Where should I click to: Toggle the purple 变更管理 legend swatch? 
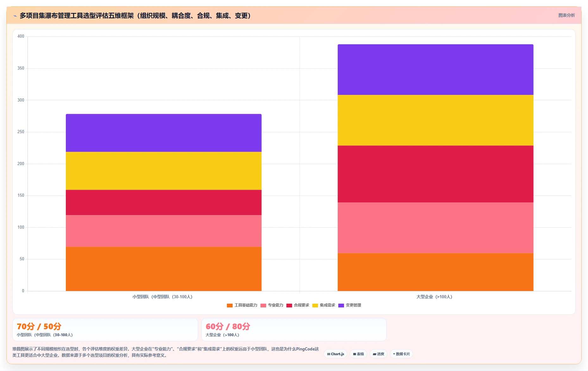[x=341, y=305]
